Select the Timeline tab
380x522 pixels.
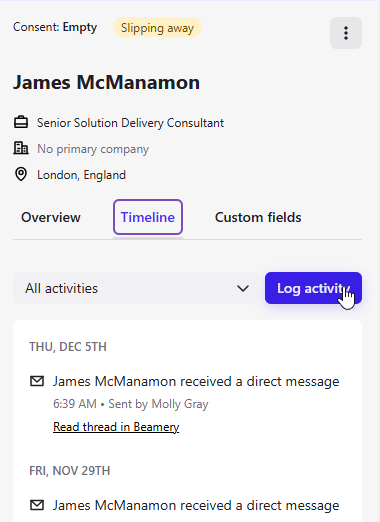coord(148,217)
